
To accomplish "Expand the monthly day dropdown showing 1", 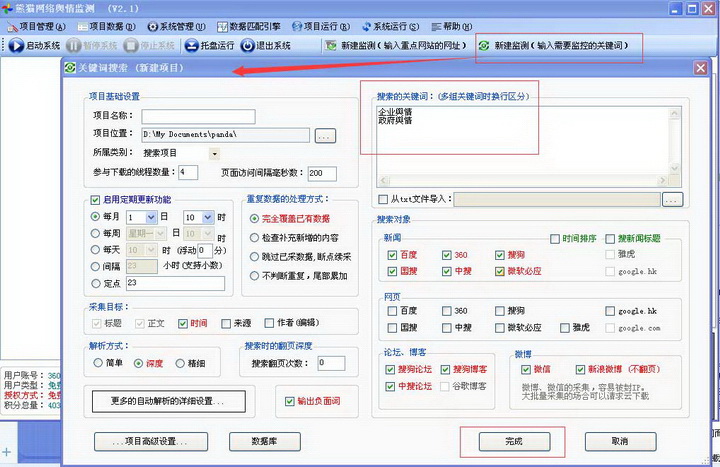I will coord(163,217).
